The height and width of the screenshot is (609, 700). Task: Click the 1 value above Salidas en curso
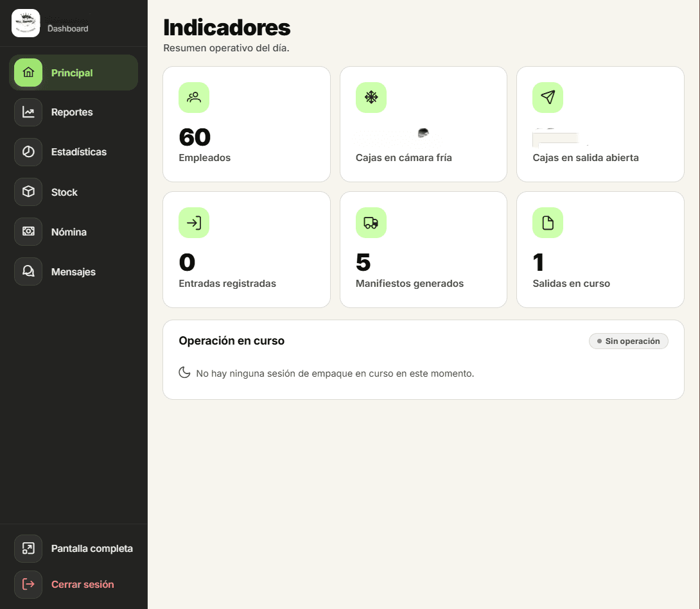(x=538, y=262)
